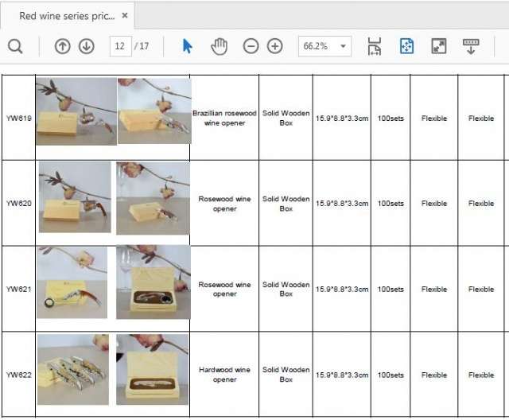Click first 'Flexible' in YW619 row
The image size is (509, 420).
pyautogui.click(x=434, y=119)
